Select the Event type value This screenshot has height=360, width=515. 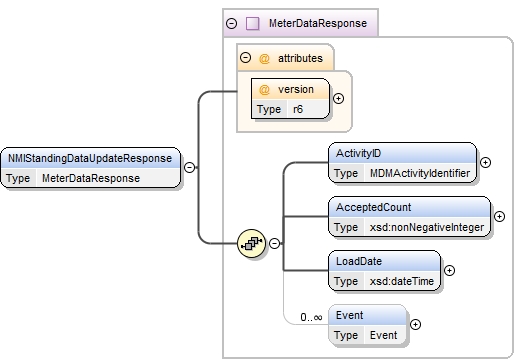pos(383,335)
